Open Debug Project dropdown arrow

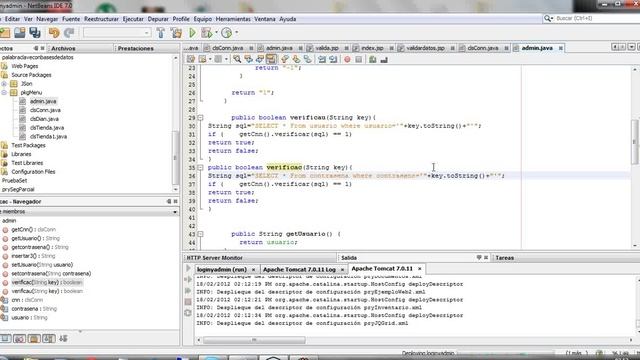(216, 33)
